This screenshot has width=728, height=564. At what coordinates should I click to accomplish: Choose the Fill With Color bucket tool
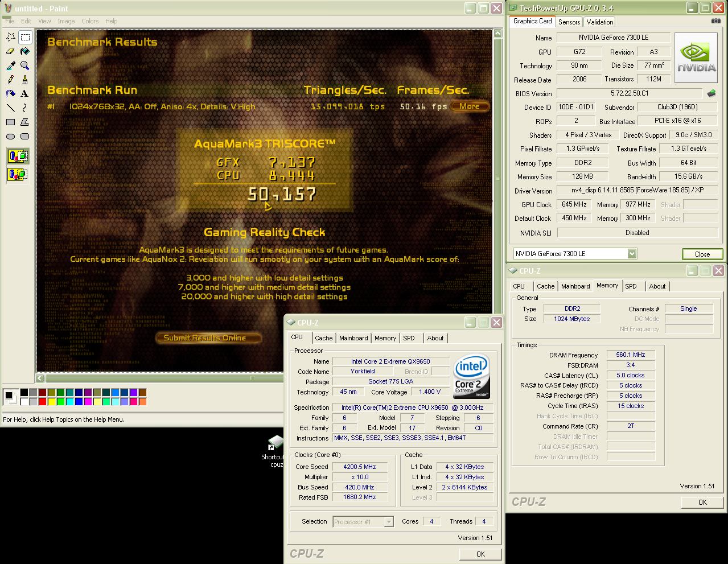(25, 52)
